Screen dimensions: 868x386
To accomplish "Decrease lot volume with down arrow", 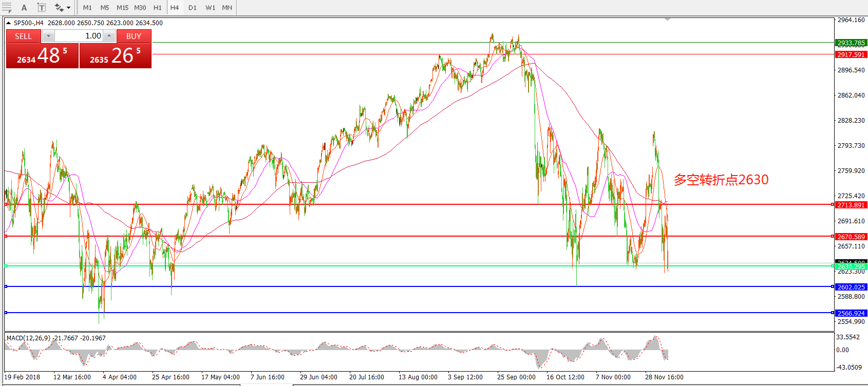I will [x=48, y=36].
